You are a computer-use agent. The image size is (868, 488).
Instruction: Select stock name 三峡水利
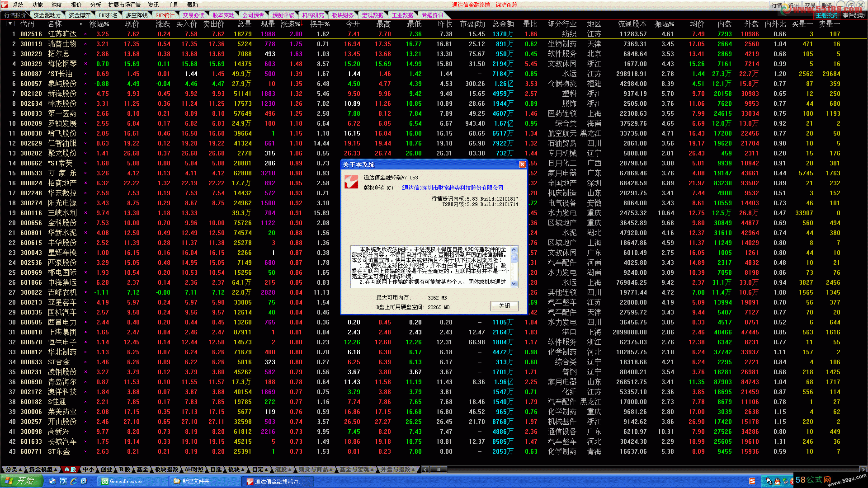pos(62,213)
